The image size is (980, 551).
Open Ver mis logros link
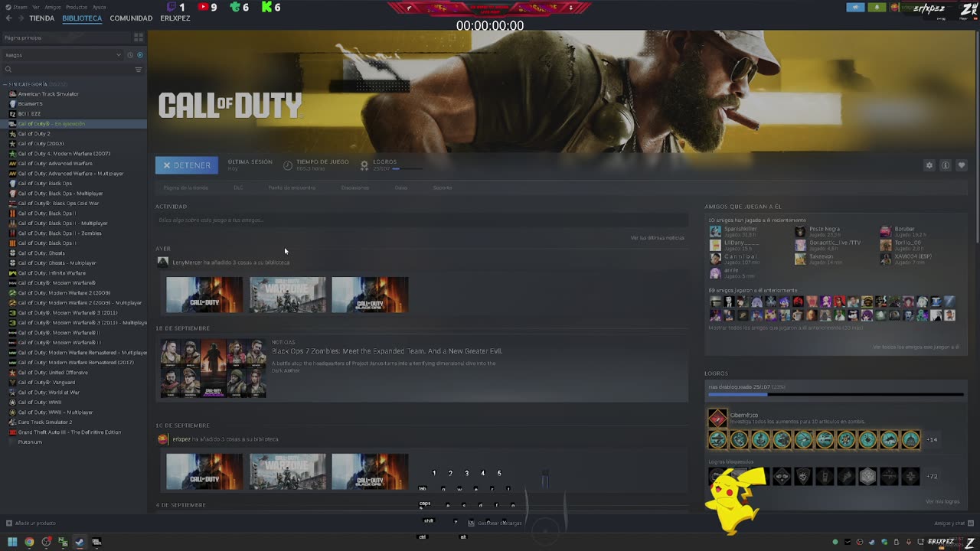tap(942, 502)
